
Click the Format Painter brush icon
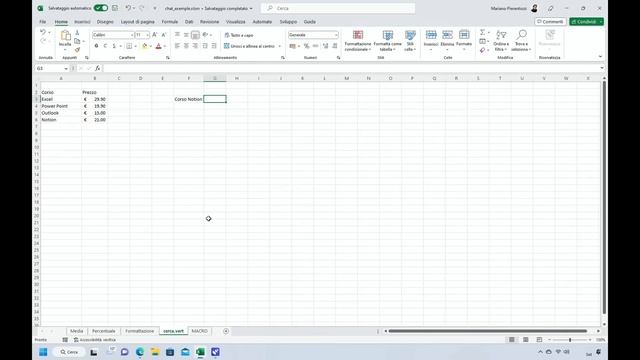coord(77,50)
